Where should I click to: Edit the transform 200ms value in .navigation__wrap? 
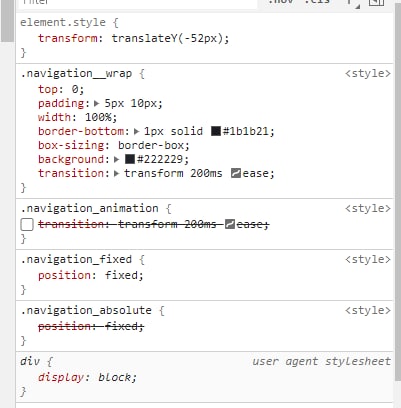click(x=173, y=173)
